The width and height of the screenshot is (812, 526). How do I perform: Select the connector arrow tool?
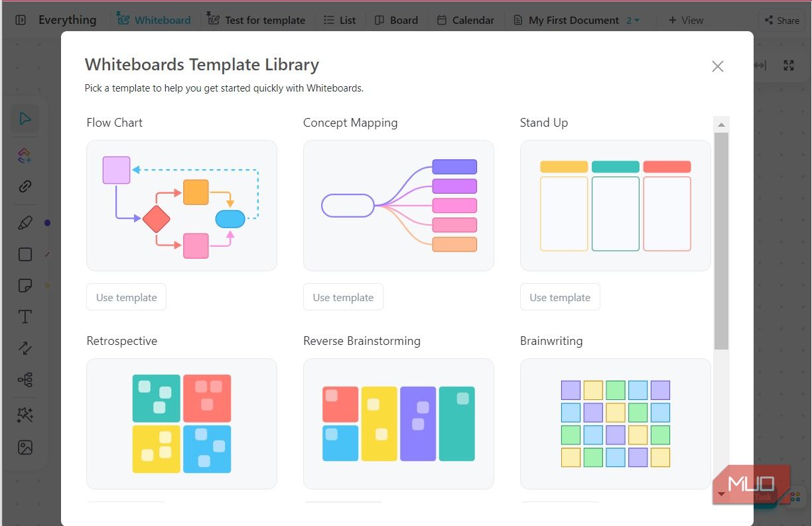(25, 348)
